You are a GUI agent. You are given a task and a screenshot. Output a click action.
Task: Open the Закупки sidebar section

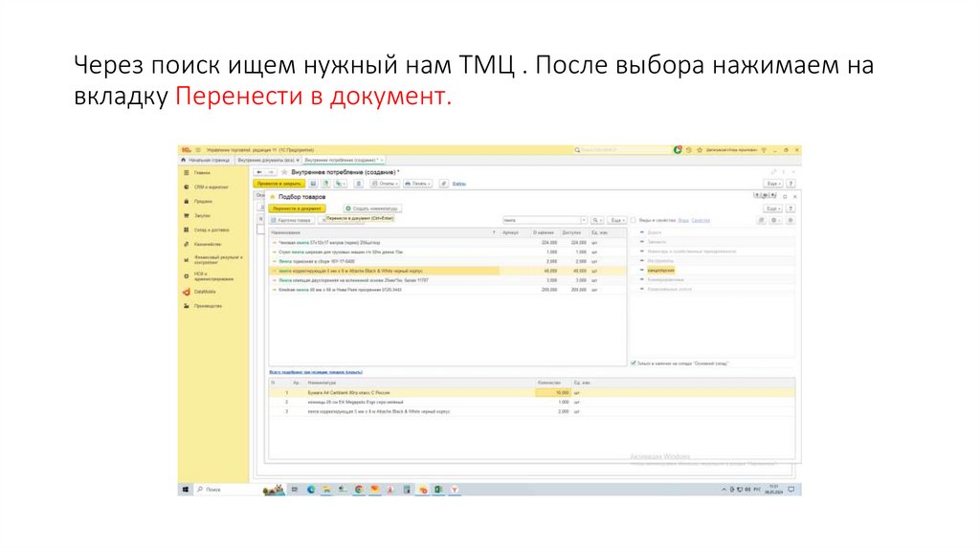pyautogui.click(x=202, y=216)
